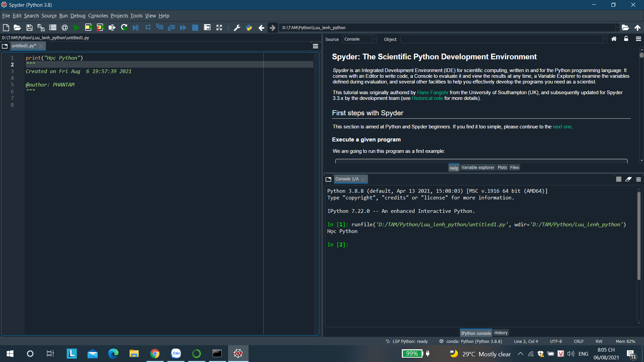Viewport: 644px width, 362px height.
Task: Start debugging the file icon
Action: (x=136, y=27)
